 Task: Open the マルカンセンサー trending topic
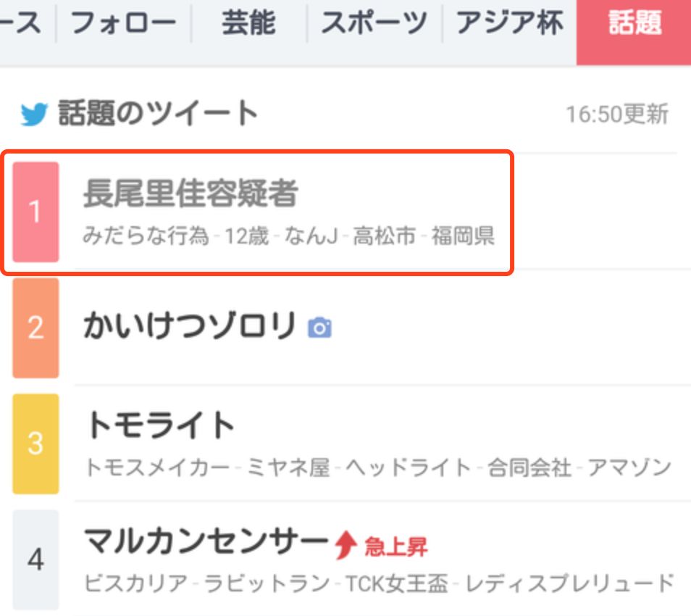click(x=206, y=541)
